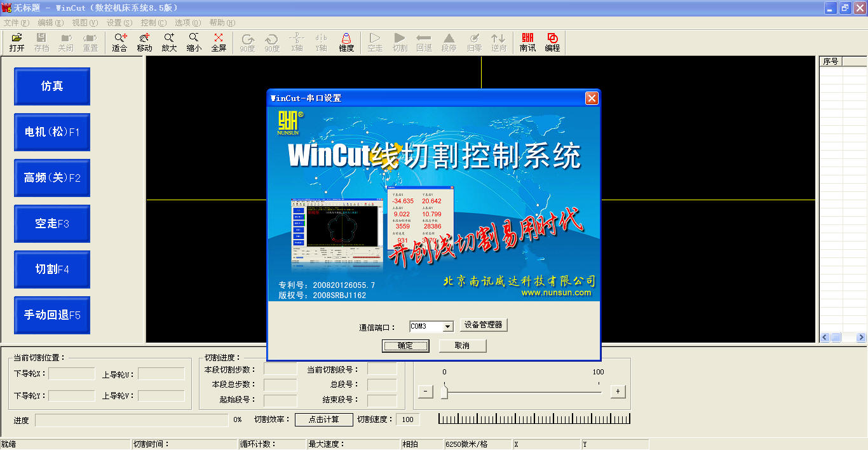This screenshot has height=450, width=868.
Task: Click the 下导轮Y value field
Action: [72, 396]
